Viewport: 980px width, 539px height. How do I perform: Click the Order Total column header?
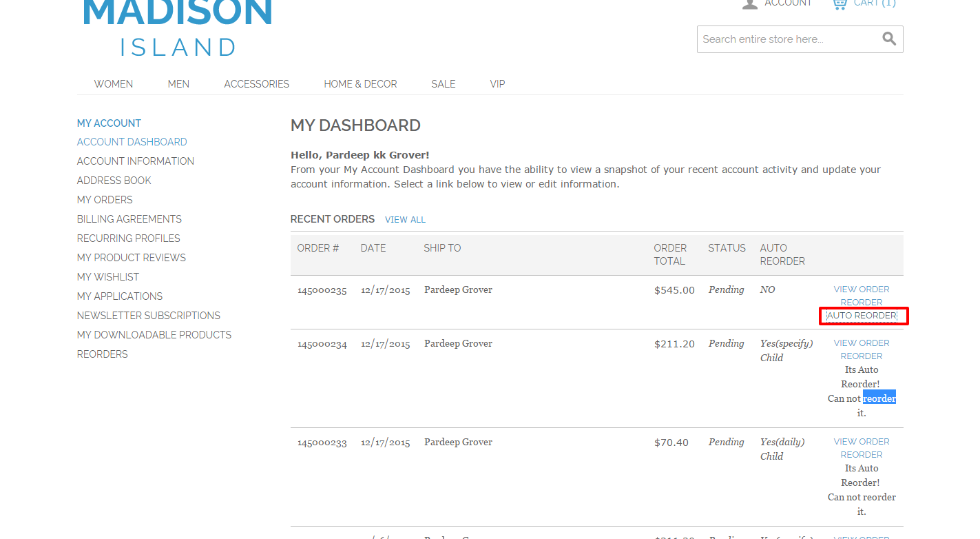pyautogui.click(x=670, y=254)
